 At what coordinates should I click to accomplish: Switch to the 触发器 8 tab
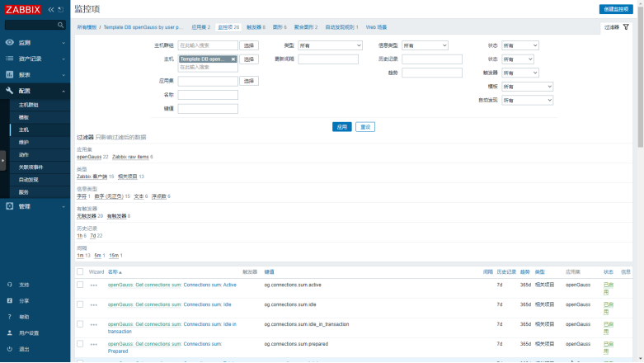coord(256,27)
